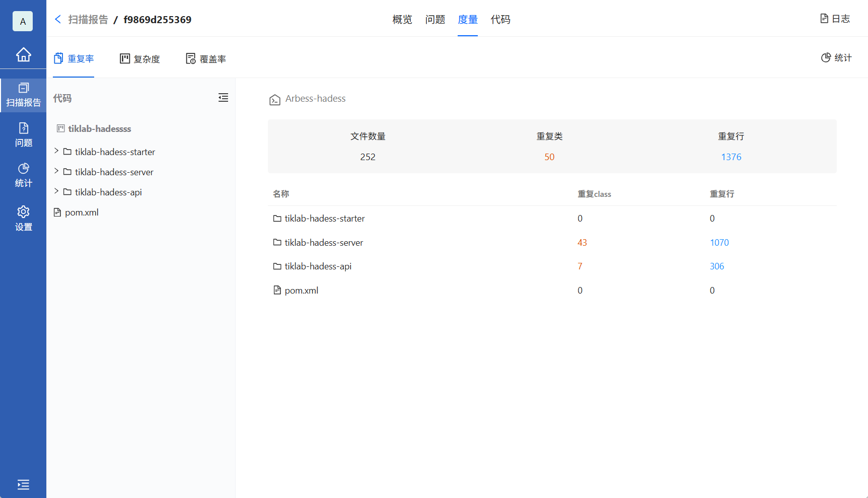The height and width of the screenshot is (498, 868).
Task: Switch to the 概览 tab
Action: point(402,19)
